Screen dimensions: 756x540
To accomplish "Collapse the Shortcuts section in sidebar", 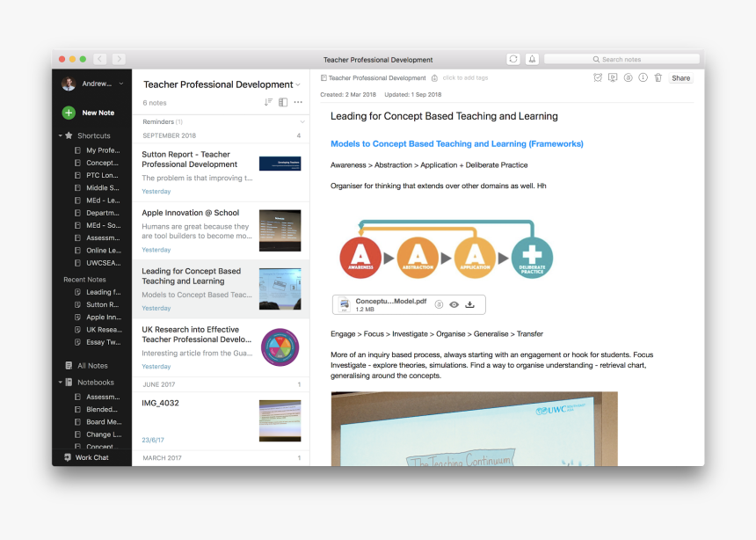I will (61, 135).
